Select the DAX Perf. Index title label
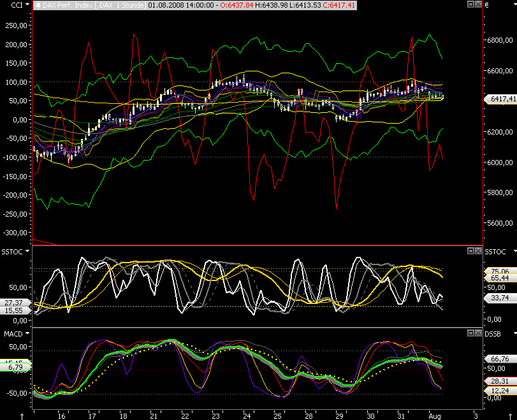 point(94,5)
